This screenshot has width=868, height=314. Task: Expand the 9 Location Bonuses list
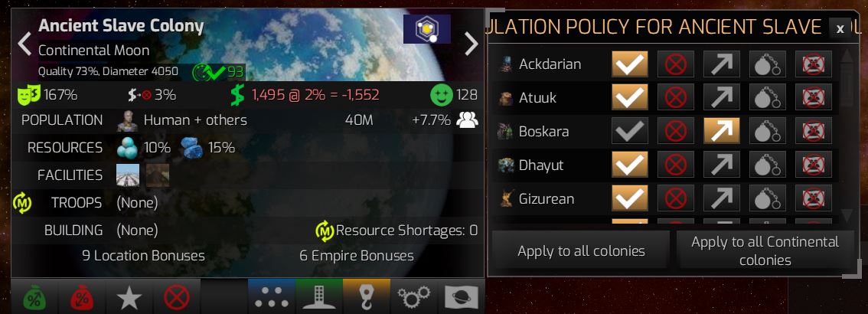[143, 256]
